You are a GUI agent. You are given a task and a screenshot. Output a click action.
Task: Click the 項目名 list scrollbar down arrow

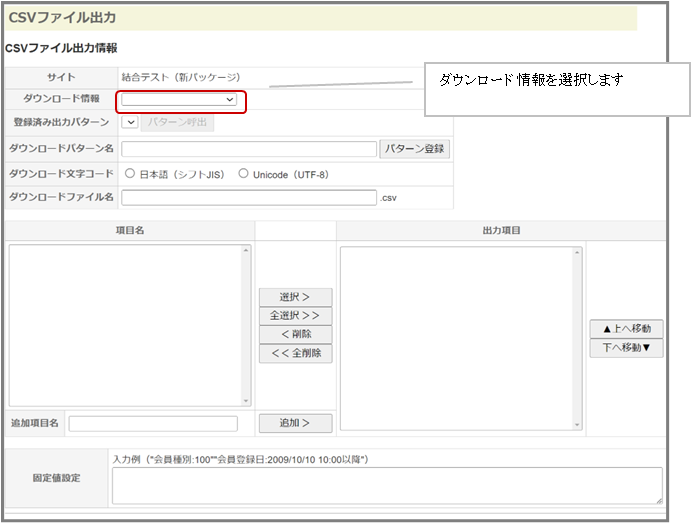246,400
